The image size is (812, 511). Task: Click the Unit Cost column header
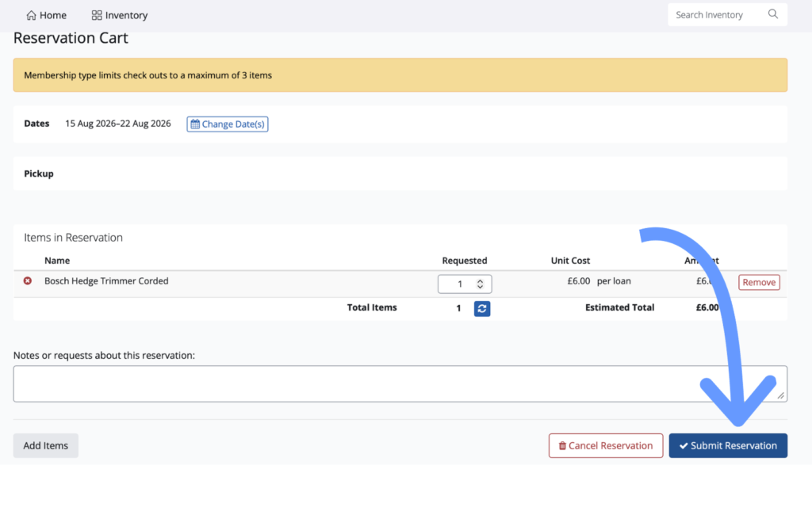(570, 261)
